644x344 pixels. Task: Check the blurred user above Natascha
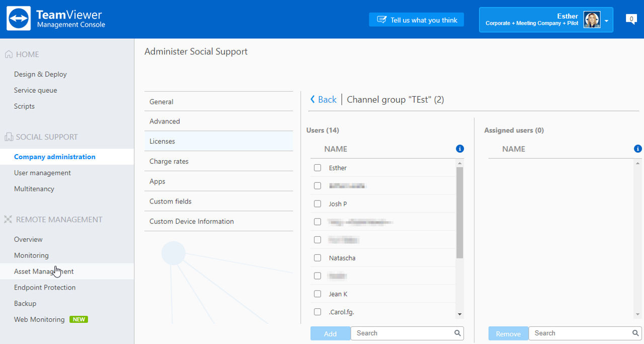click(317, 240)
